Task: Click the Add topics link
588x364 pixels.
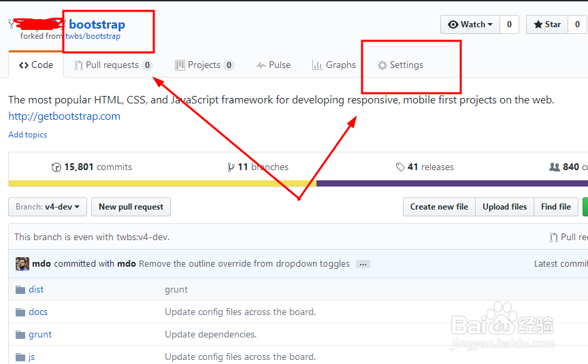Action: coord(28,135)
